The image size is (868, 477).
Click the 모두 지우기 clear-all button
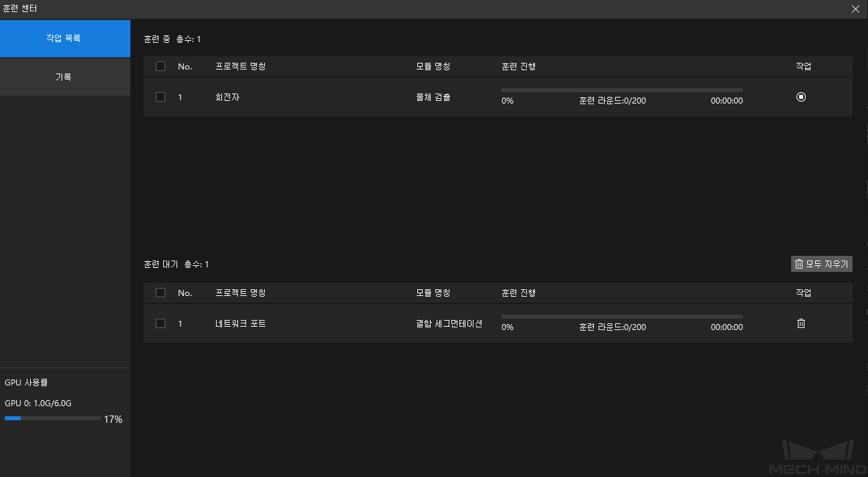click(x=821, y=264)
